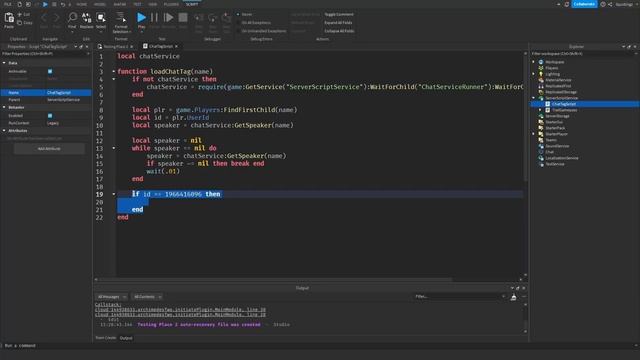640x360 pixels.
Task: Click the Step Out debugger icon
Action: pos(227,18)
